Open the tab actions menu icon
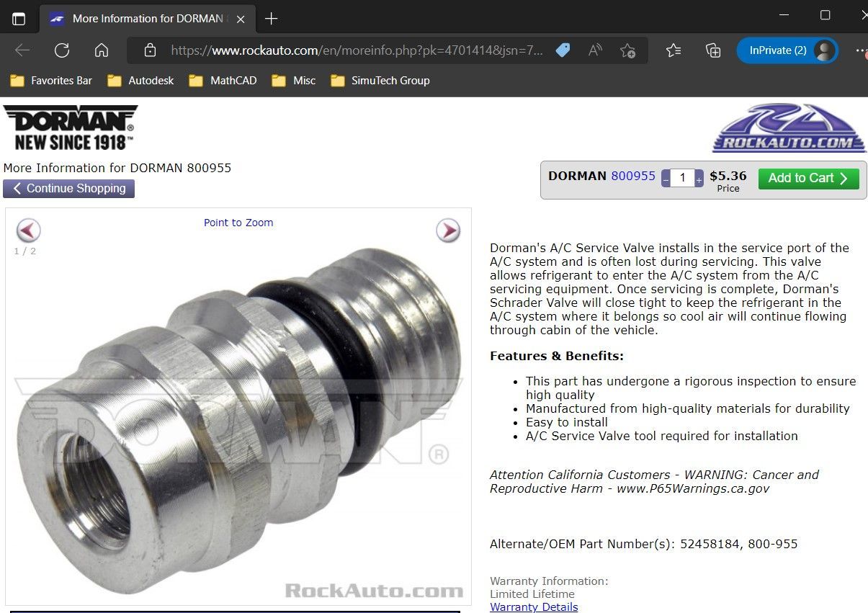The height and width of the screenshot is (613, 868). pos(19,19)
